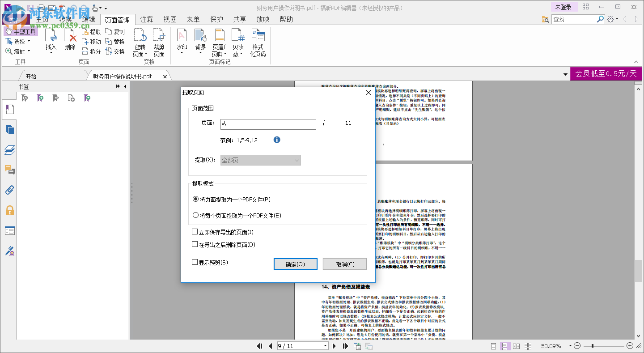The image size is (644, 353).
Task: Select the radio 将每个页面提取为一个PDF文件
Action: click(x=195, y=215)
